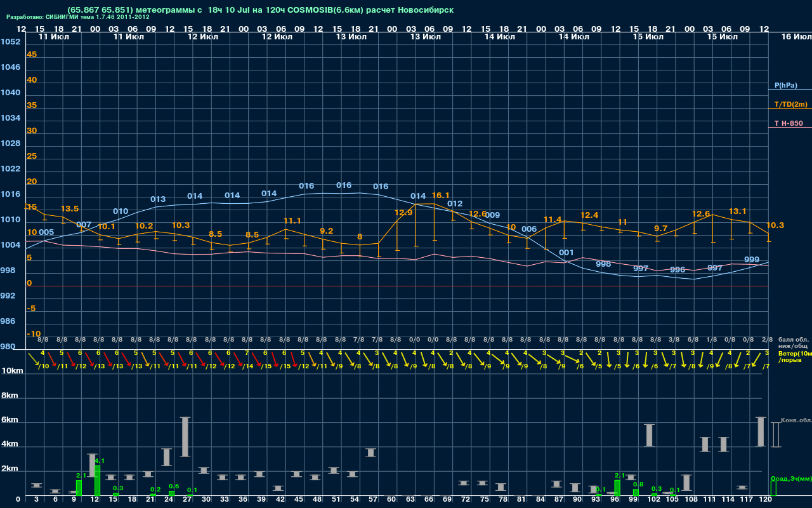Select the T H-850 legend label

(x=788, y=123)
